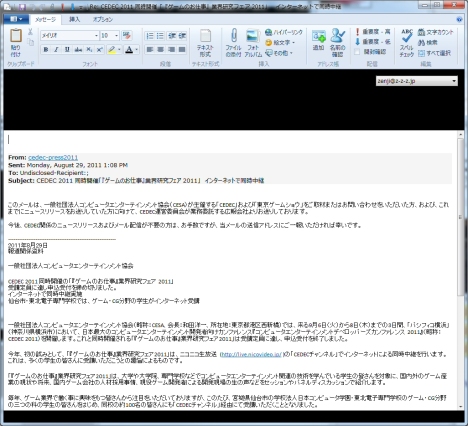Viewport: 468px width, 426px height.
Task: Attach a file with the paperclip icon
Action: click(x=234, y=35)
